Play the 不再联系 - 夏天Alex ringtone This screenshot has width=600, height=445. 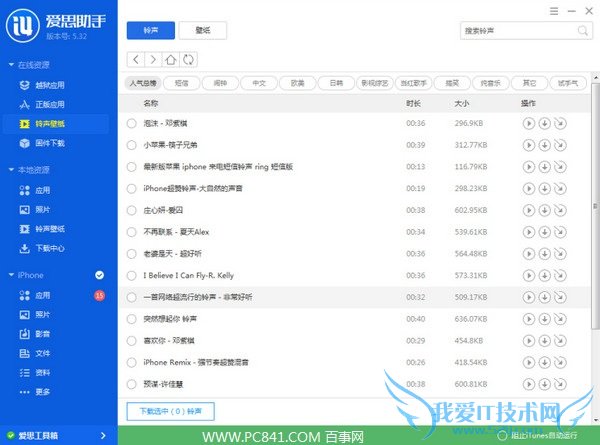pyautogui.click(x=528, y=232)
